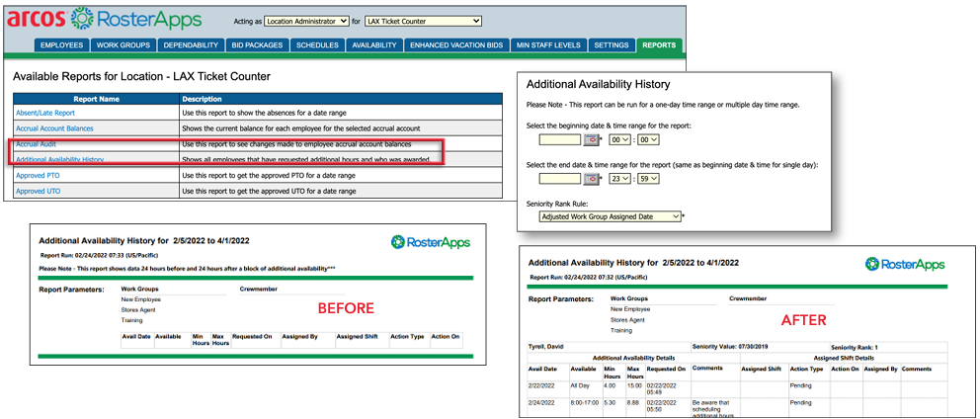
Task: Open the Accrual Account Balances report
Action: coord(55,128)
